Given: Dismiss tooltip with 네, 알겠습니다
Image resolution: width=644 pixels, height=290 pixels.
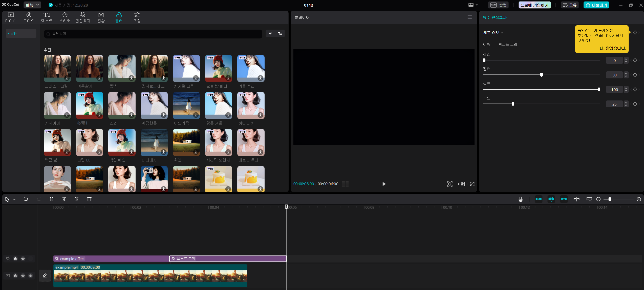Looking at the screenshot, I should coord(613,48).
